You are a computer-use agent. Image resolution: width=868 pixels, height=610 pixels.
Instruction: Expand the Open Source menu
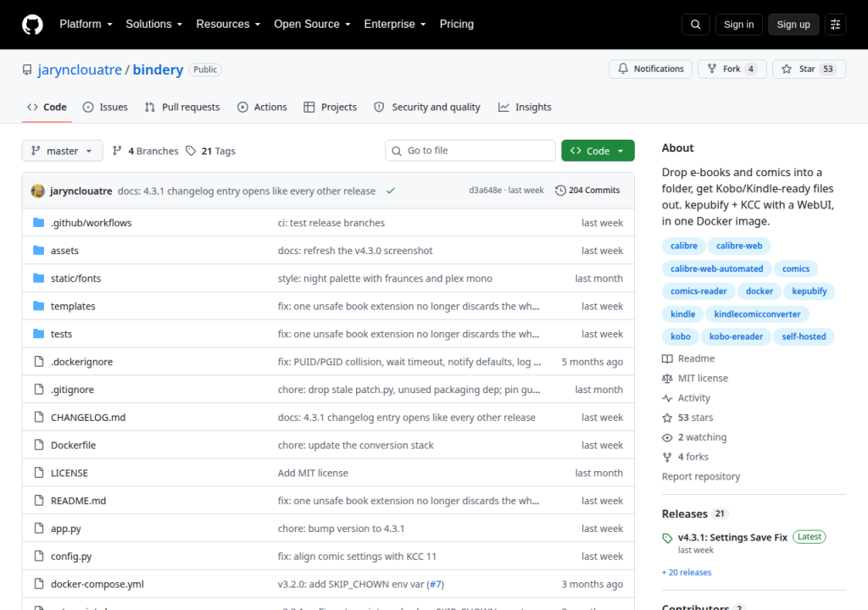312,25
